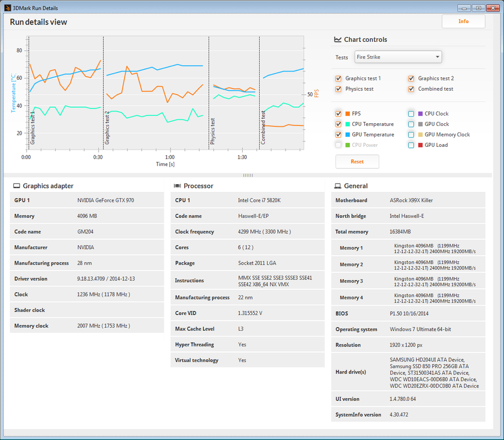The image size is (504, 440).
Task: Click the Graphics adapter monitor icon
Action: 17,186
